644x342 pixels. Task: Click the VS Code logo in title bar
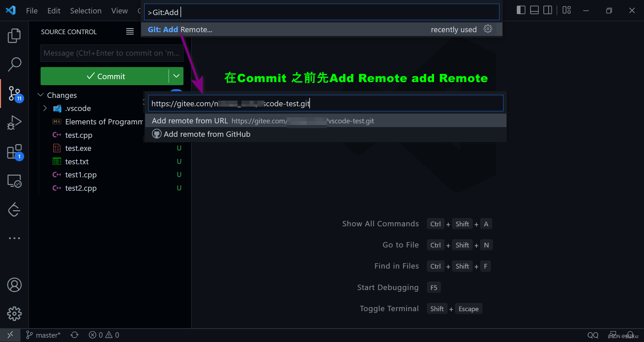tap(11, 10)
